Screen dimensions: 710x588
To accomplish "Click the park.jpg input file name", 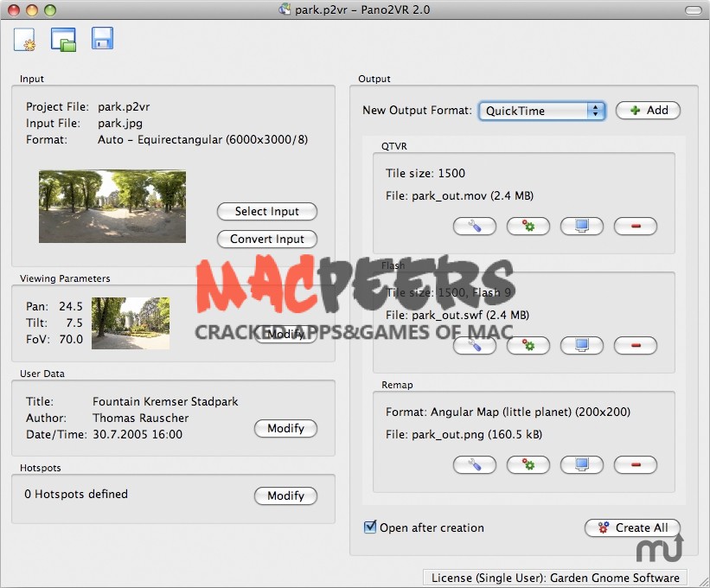I will pos(120,123).
